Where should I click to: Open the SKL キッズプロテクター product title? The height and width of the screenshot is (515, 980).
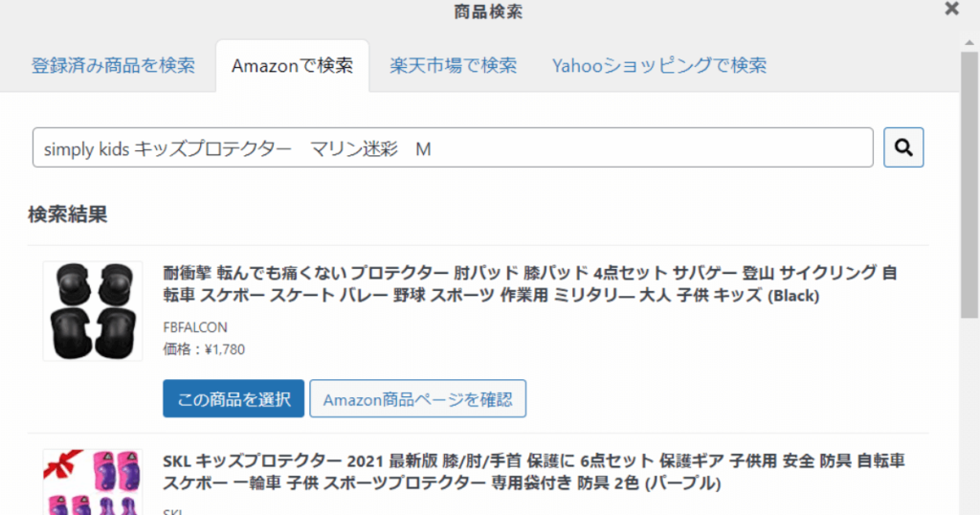pyautogui.click(x=534, y=472)
